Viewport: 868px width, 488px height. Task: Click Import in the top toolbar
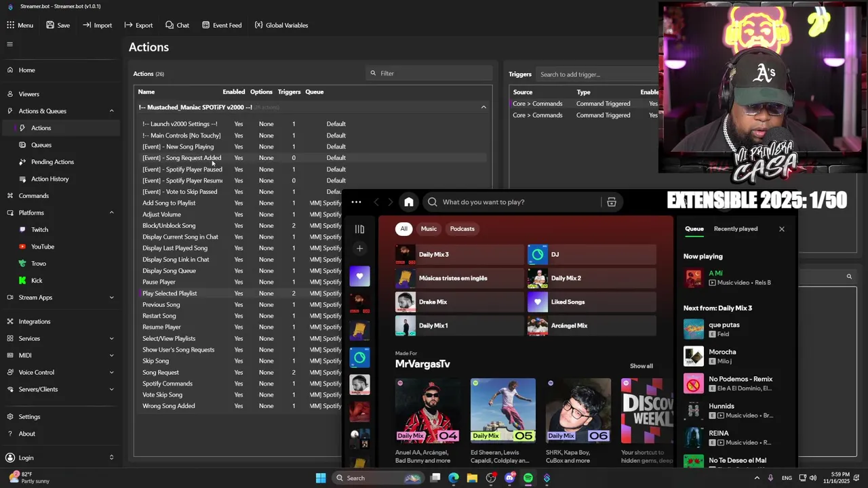pyautogui.click(x=97, y=25)
